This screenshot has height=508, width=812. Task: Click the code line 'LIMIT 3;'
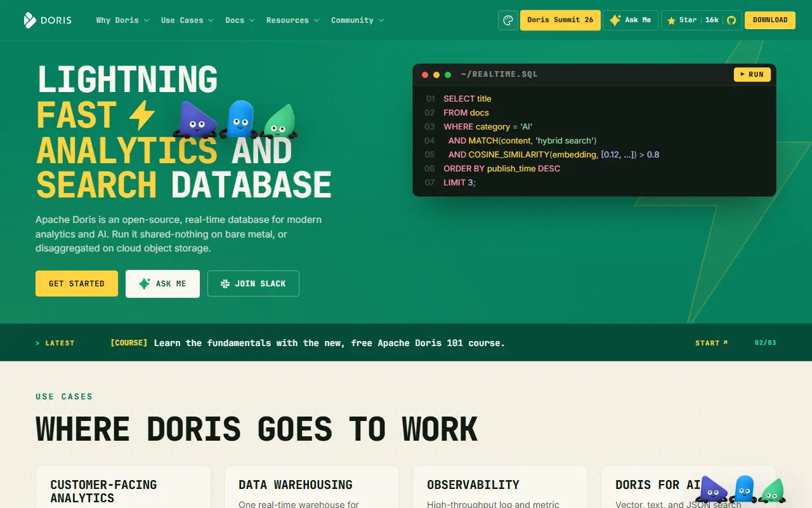(459, 183)
